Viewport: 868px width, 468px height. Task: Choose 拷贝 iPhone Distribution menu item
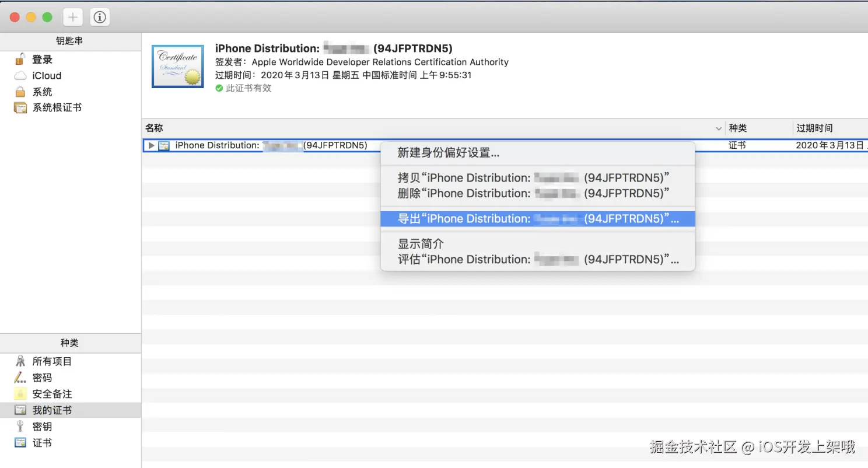[537, 178]
